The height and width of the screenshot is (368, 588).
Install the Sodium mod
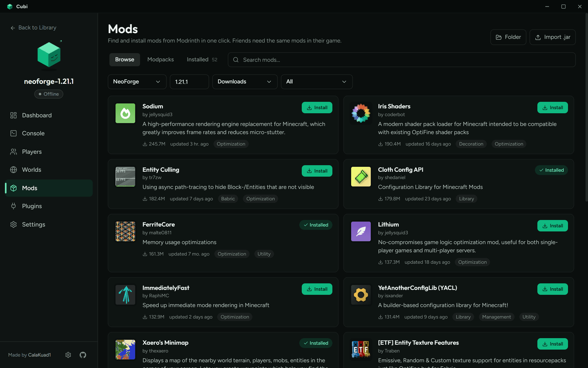click(317, 108)
